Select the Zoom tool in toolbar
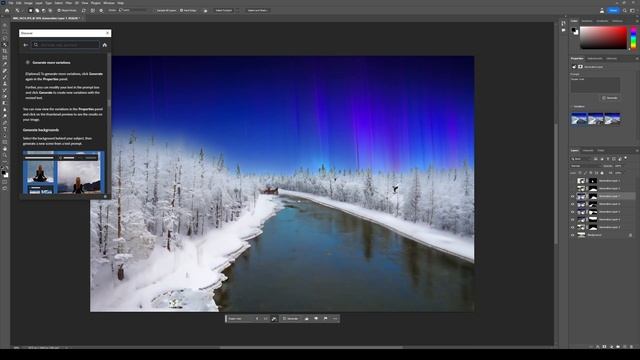Image resolution: width=640 pixels, height=360 pixels. point(5,156)
